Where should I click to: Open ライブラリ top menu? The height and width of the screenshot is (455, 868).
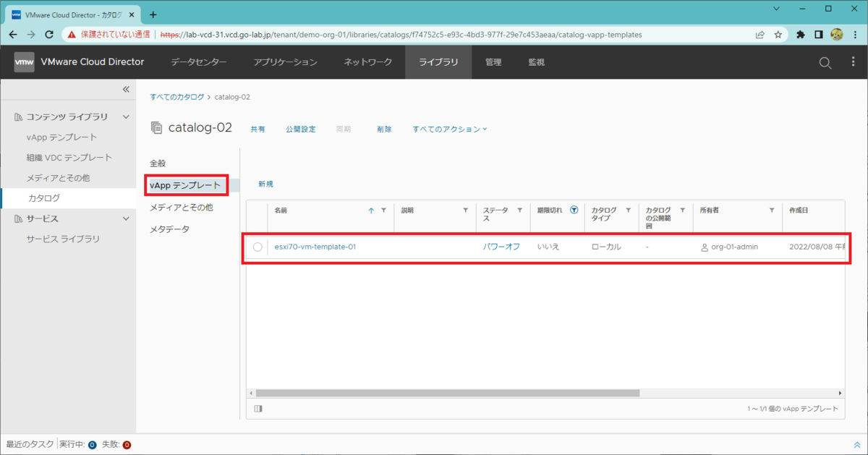438,62
